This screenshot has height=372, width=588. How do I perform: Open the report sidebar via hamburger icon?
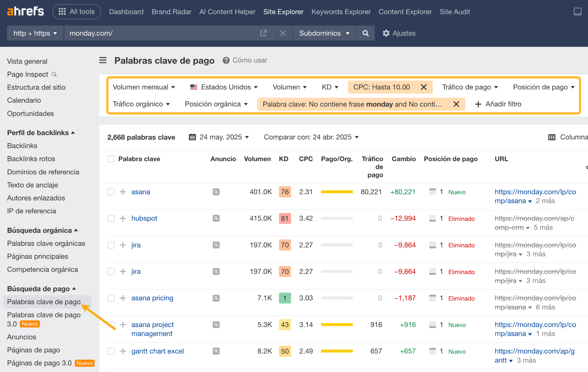pos(103,60)
